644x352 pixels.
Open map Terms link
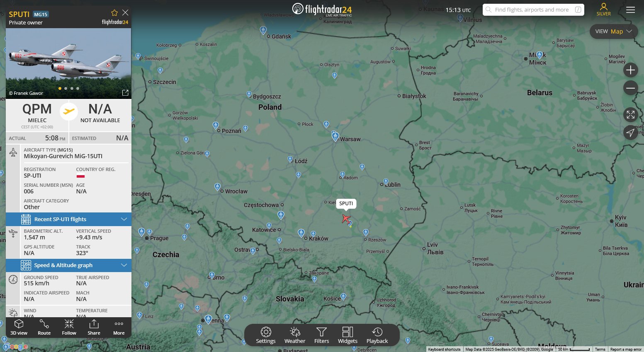[x=600, y=350]
